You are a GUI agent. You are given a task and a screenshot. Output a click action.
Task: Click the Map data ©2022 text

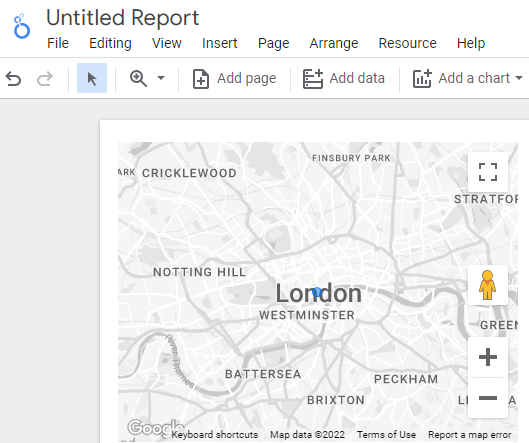click(x=307, y=435)
